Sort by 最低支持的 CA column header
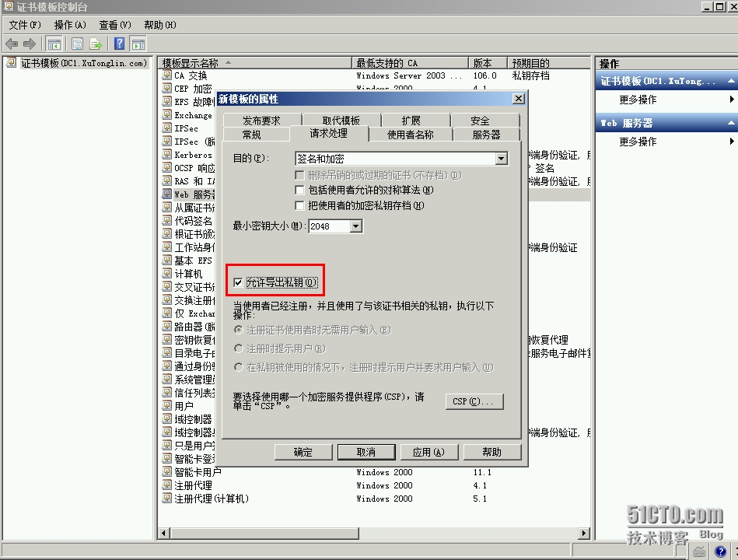Viewport: 738px width, 560px height. click(x=411, y=63)
